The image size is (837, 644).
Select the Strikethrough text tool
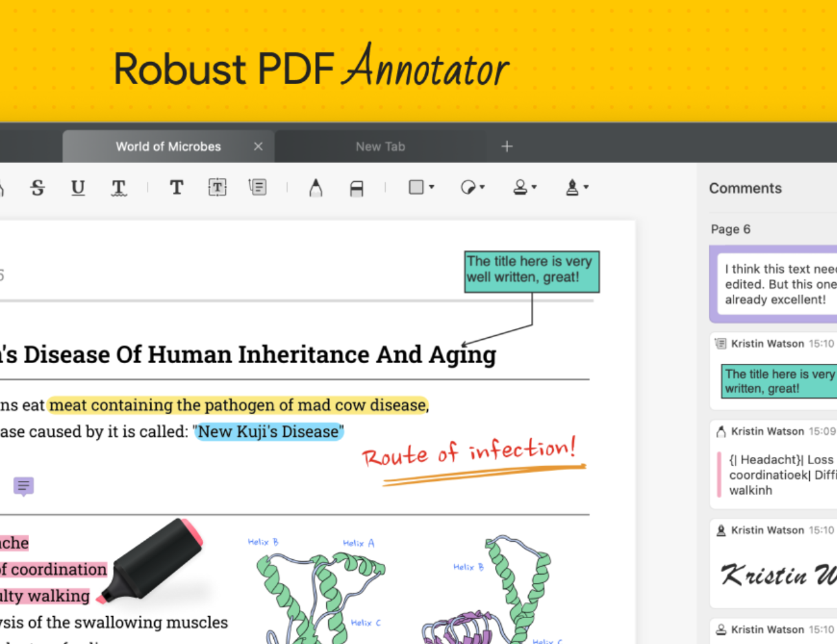point(38,188)
